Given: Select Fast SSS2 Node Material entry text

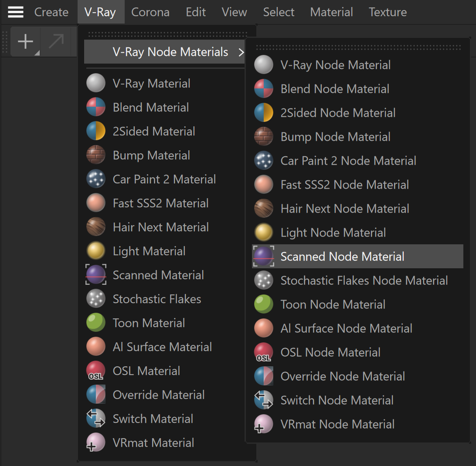Looking at the screenshot, I should (x=345, y=185).
